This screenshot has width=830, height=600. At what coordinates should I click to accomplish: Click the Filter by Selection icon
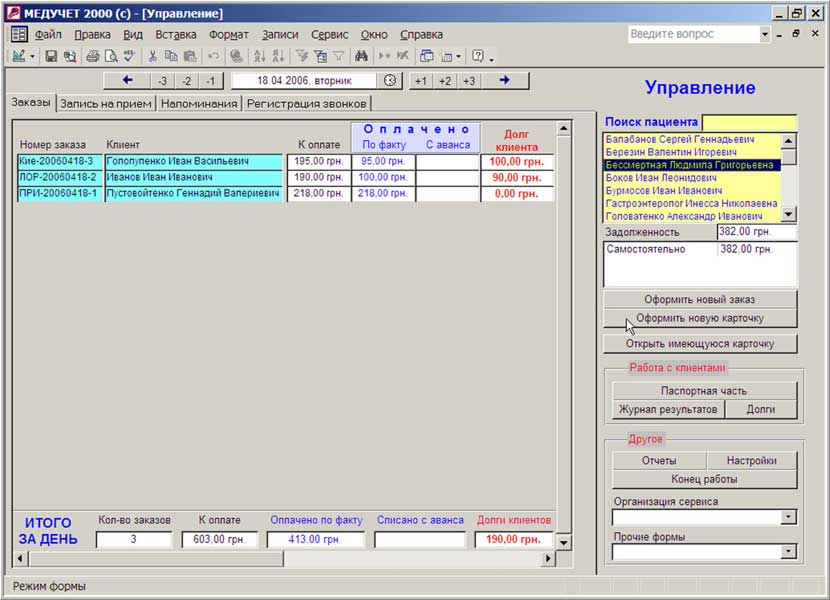pos(302,56)
